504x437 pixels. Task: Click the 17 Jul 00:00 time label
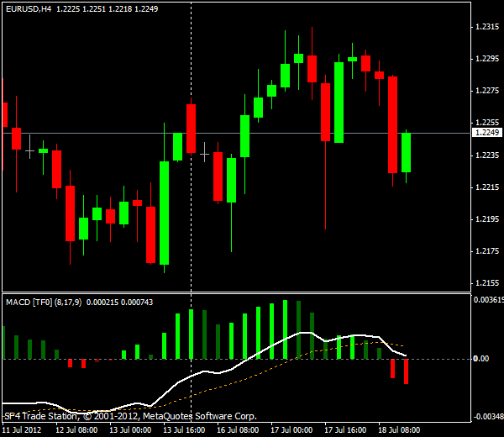coord(291,430)
